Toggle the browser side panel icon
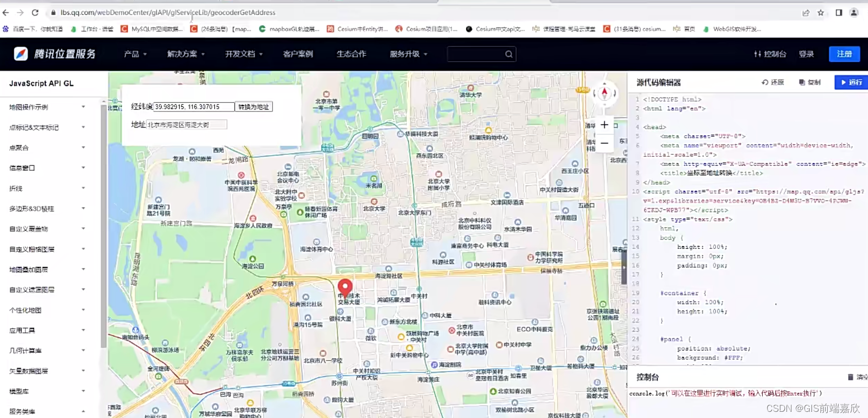Screen dimensions: 868x418 [x=839, y=13]
